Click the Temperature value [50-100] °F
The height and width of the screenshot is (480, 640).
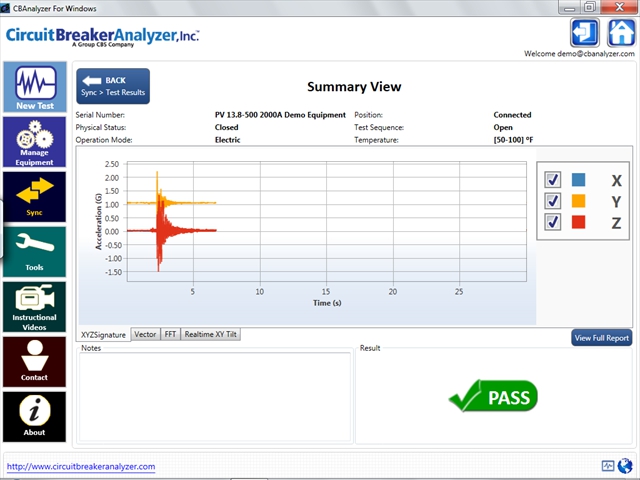point(513,140)
